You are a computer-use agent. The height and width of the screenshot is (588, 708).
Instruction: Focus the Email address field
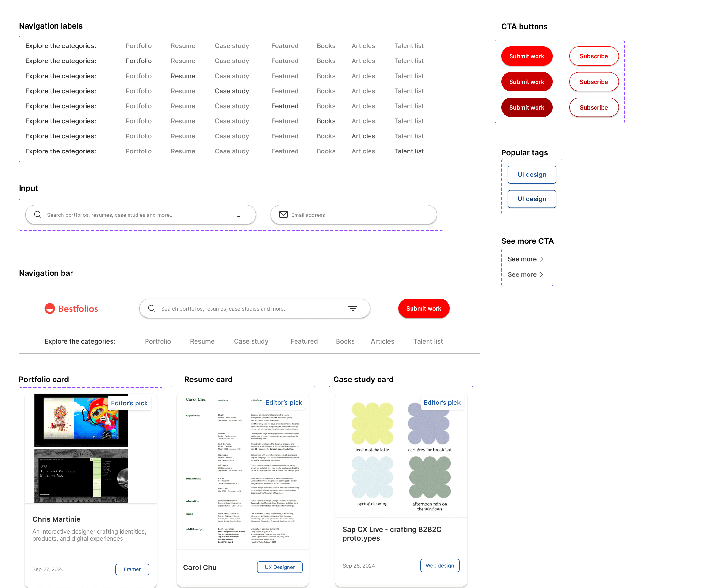point(354,215)
